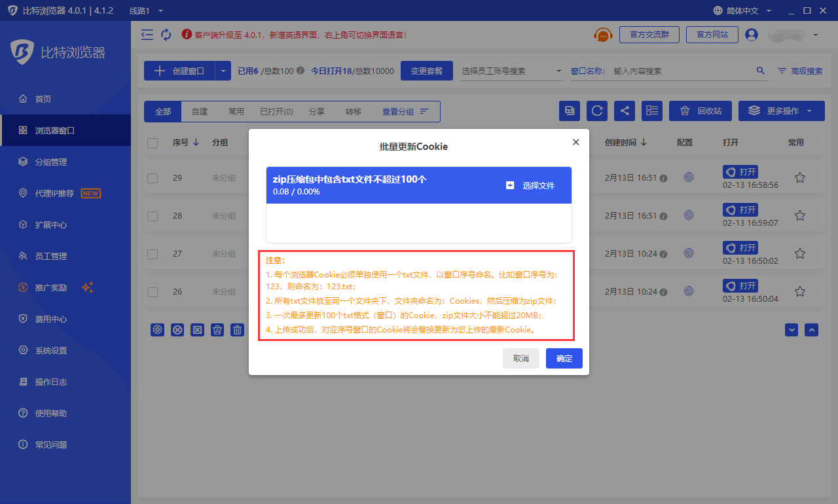Toggle checkbox for window row 29

(153, 178)
